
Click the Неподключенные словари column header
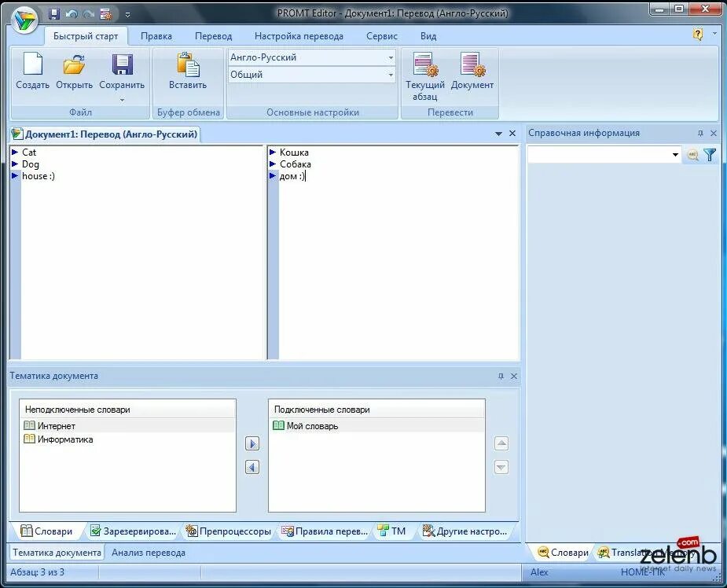[x=127, y=410]
